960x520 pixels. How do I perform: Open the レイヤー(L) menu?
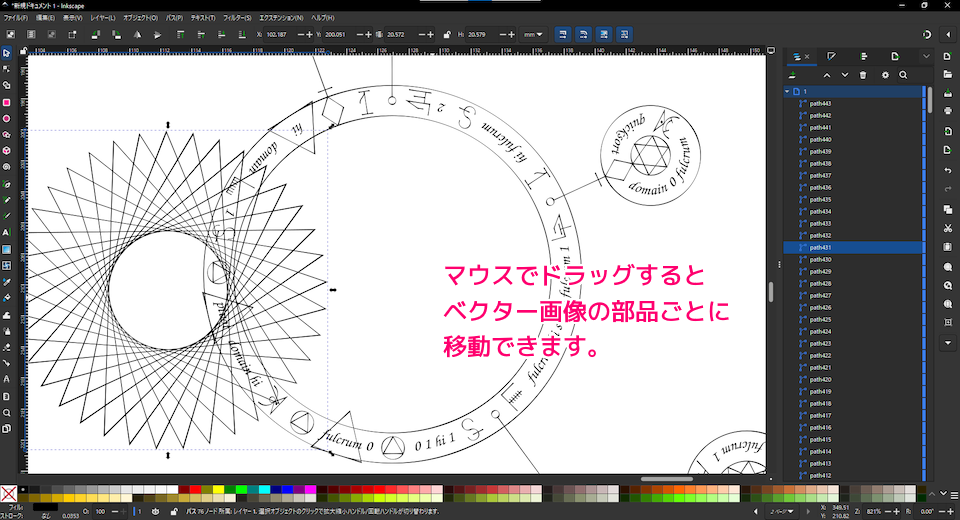[x=103, y=18]
